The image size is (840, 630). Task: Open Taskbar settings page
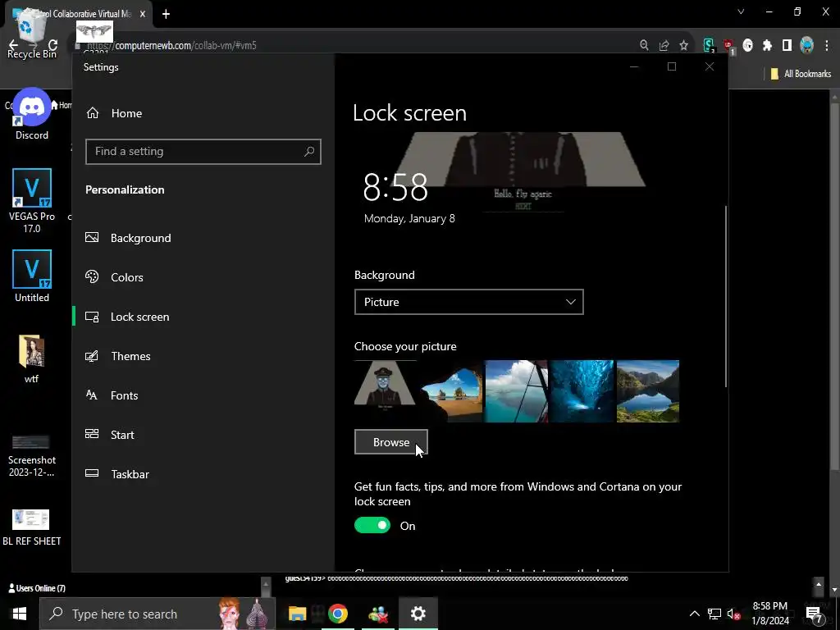click(x=117, y=474)
